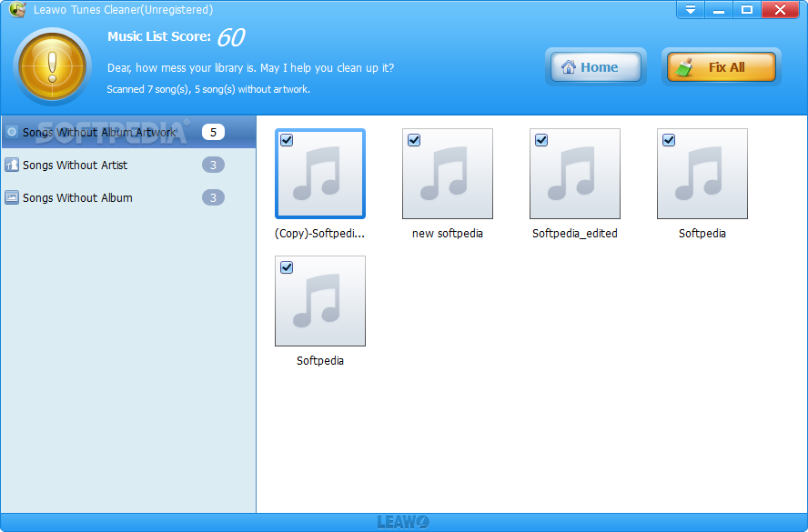The height and width of the screenshot is (532, 808).
Task: Open Songs Without Album category
Action: coord(128,197)
